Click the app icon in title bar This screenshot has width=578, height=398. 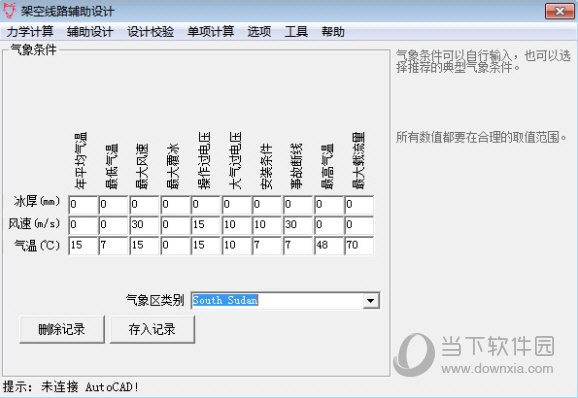click(9, 11)
